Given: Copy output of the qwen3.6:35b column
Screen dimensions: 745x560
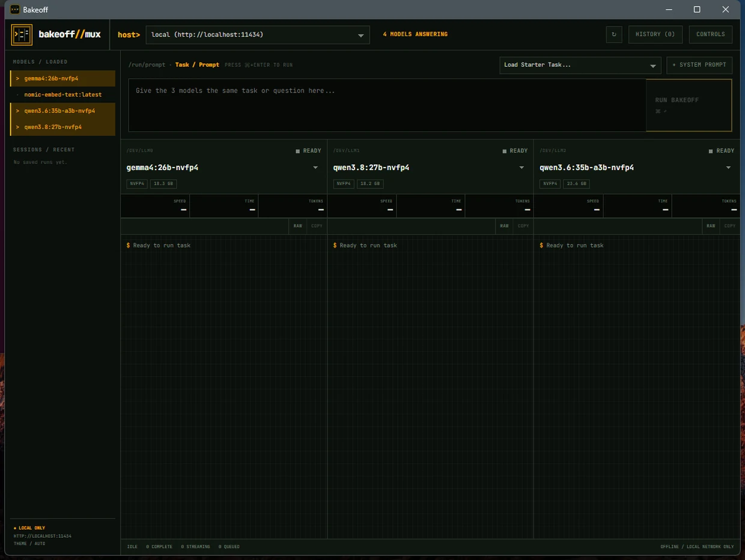Looking at the screenshot, I should tap(730, 226).
